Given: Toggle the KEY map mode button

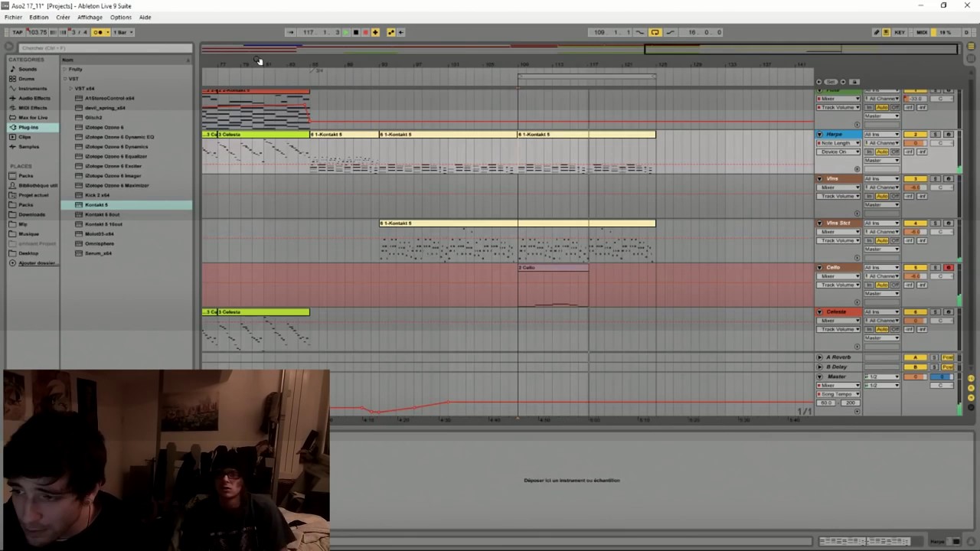Looking at the screenshot, I should 900,32.
